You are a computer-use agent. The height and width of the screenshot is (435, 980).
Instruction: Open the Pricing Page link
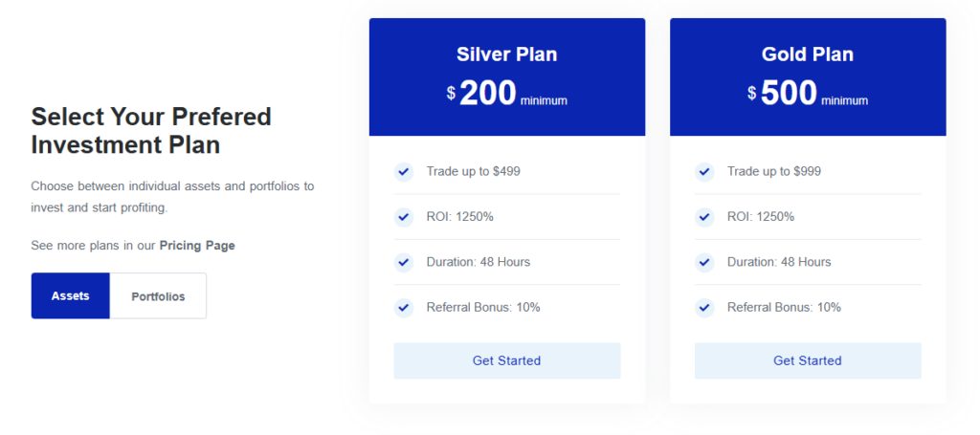(197, 246)
